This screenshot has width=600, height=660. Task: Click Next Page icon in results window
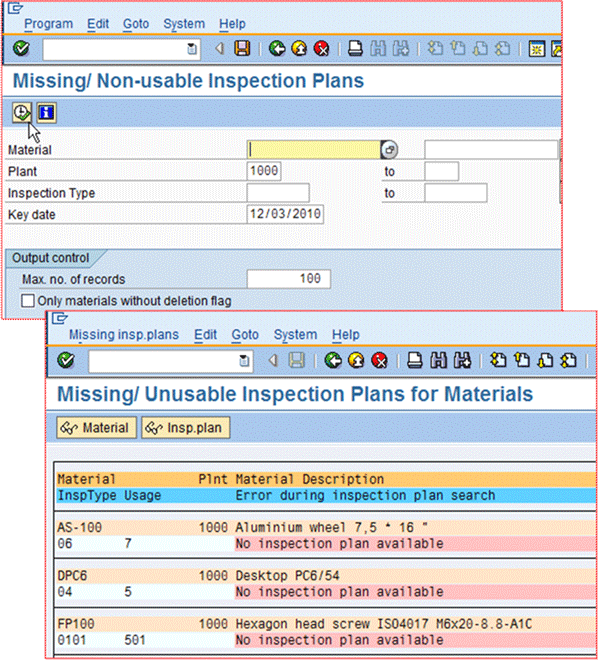click(546, 361)
